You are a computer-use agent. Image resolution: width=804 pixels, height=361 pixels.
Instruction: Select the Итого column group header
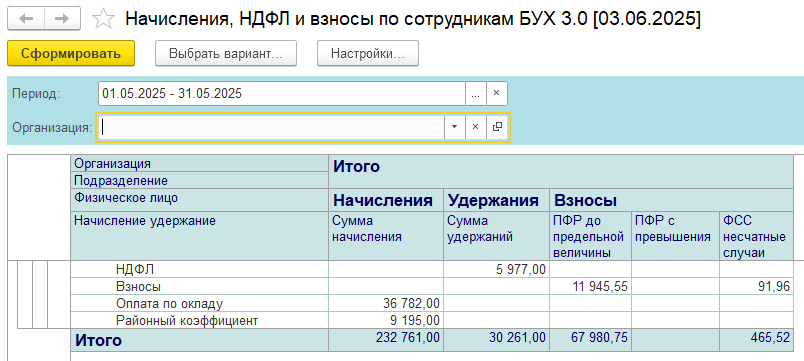coord(561,172)
